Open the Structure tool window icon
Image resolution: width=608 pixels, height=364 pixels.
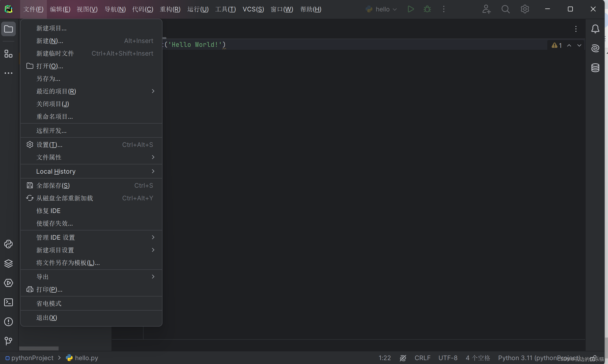pos(8,54)
